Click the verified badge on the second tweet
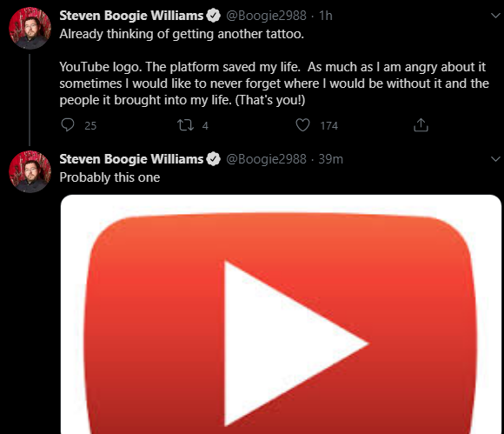The height and width of the screenshot is (434, 504). 213,159
